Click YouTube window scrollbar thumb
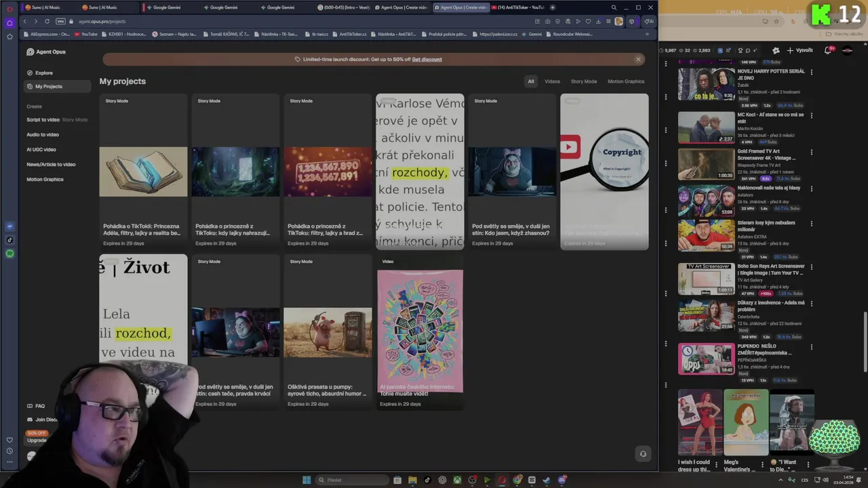The image size is (868, 488). click(x=865, y=342)
